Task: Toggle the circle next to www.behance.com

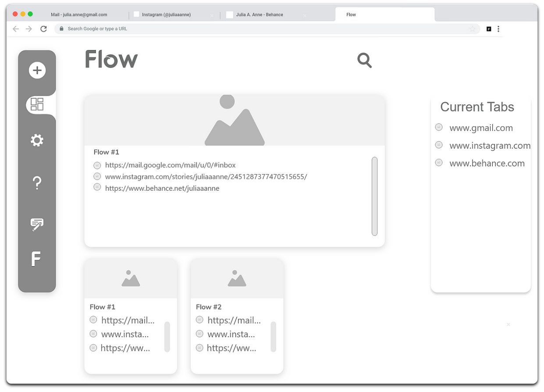Action: pyautogui.click(x=439, y=163)
